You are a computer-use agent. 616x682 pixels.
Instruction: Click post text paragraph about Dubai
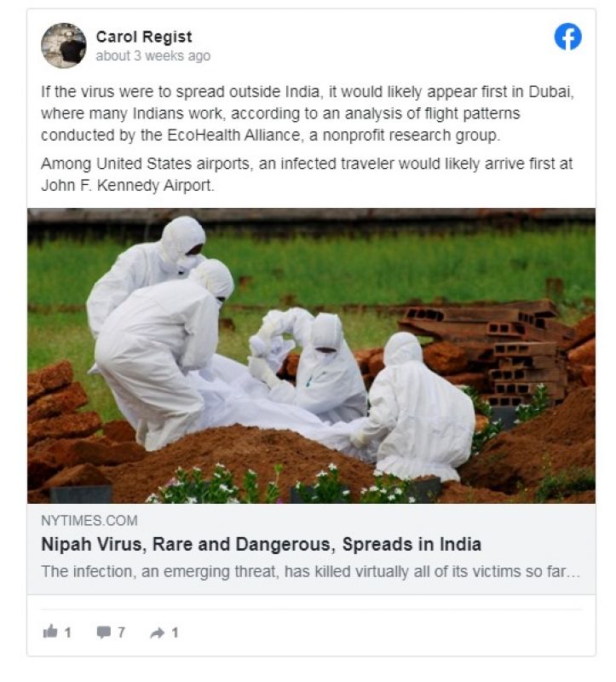[x=308, y=113]
